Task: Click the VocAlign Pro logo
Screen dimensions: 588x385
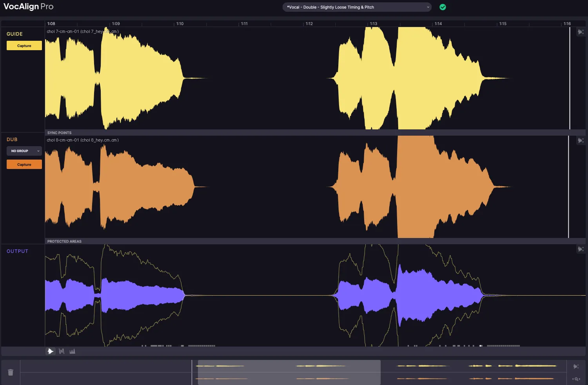Action: (28, 7)
